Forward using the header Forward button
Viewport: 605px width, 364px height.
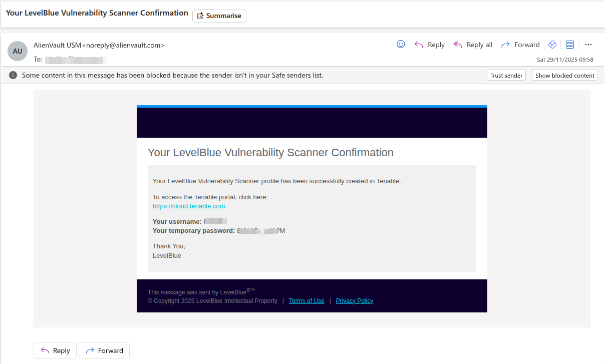click(520, 45)
